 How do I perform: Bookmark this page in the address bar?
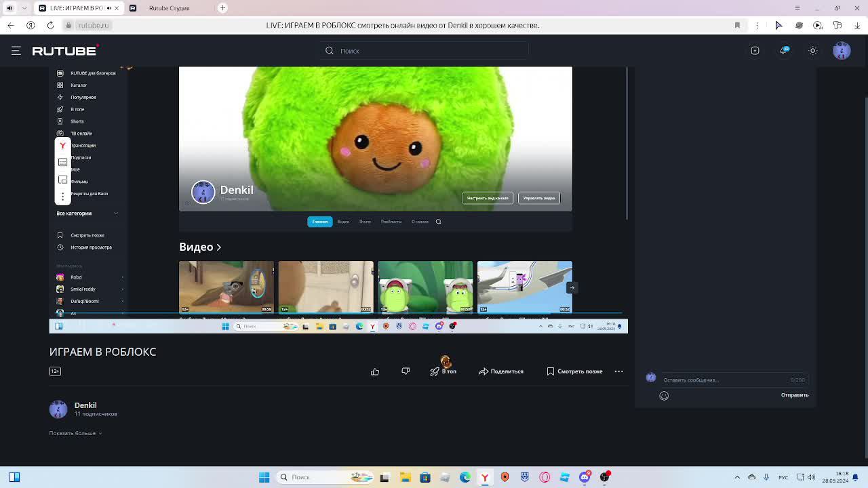pos(737,25)
